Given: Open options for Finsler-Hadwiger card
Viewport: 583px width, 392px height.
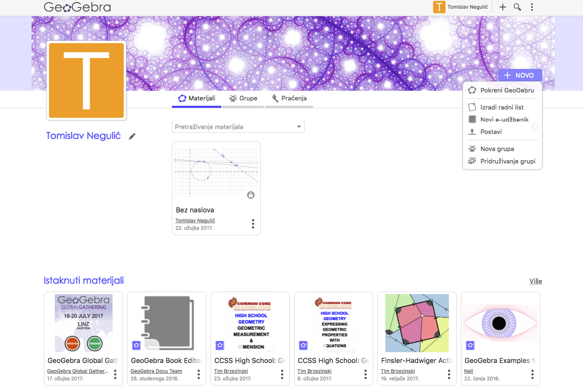Looking at the screenshot, I should coord(449,375).
